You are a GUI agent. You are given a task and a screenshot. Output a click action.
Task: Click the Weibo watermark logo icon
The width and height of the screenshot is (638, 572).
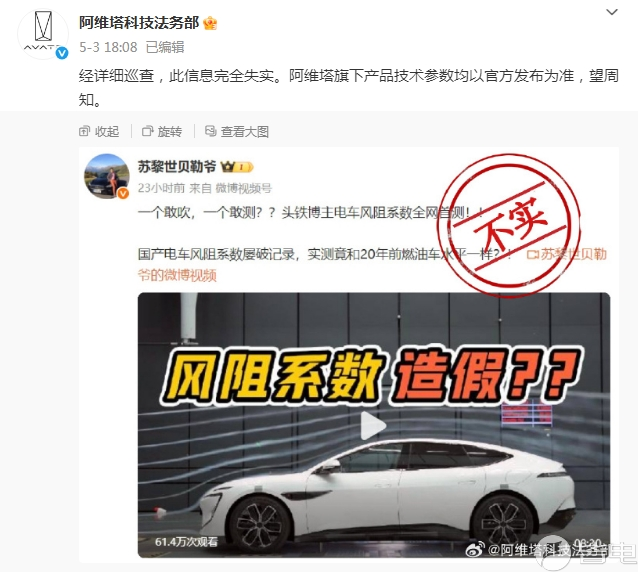tap(475, 549)
